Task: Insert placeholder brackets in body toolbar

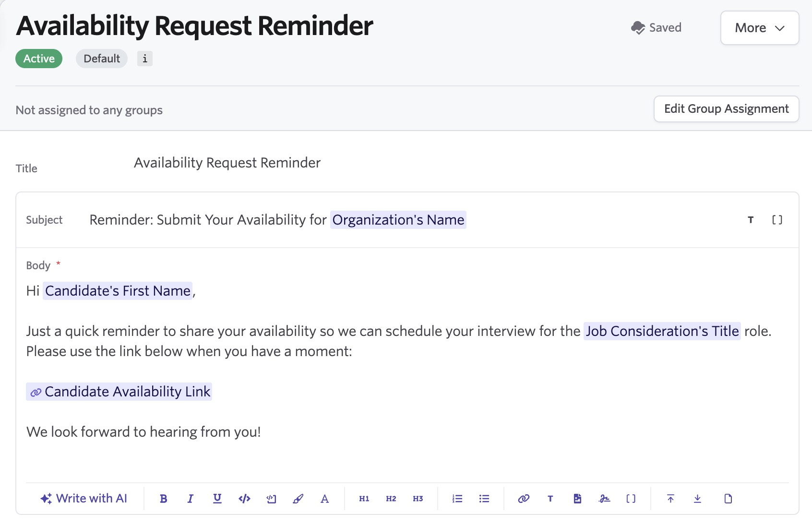Action: click(631, 499)
